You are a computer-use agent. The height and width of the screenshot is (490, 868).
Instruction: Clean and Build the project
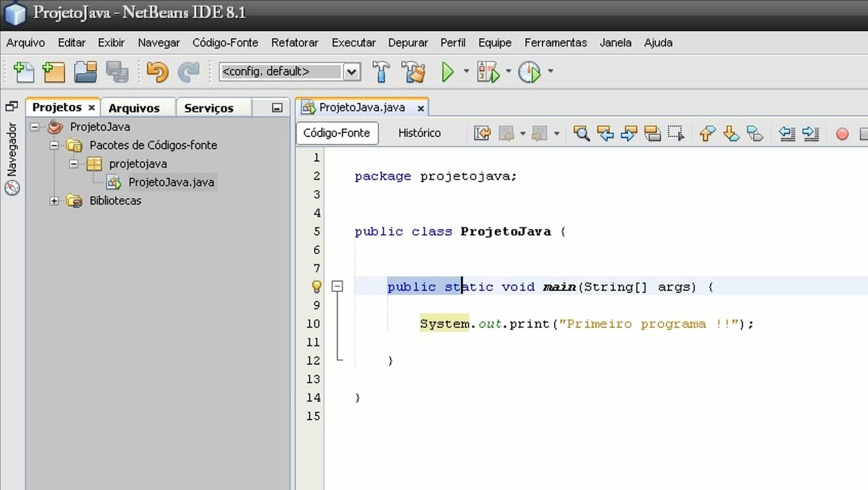pyautogui.click(x=412, y=72)
